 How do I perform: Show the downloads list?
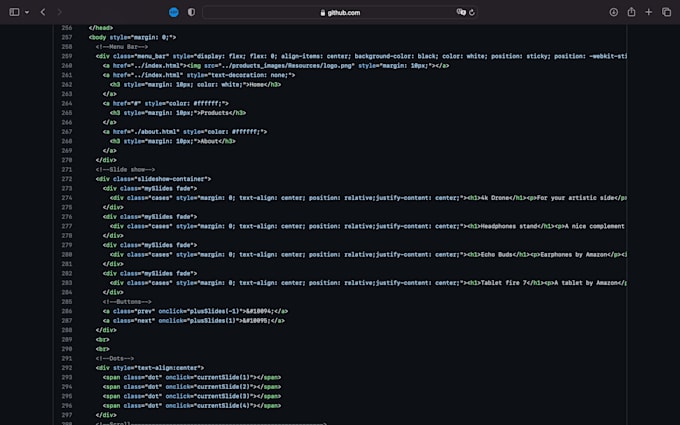[613, 12]
